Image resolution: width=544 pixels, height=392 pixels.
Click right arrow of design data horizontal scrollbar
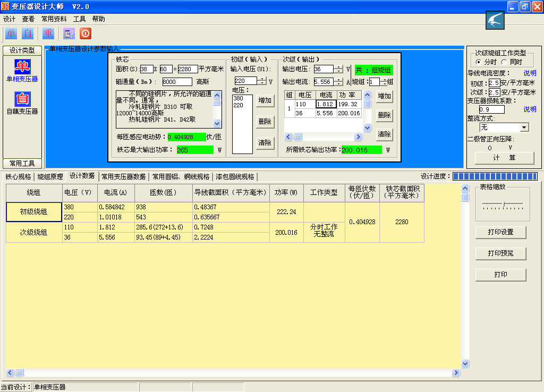tap(456, 372)
